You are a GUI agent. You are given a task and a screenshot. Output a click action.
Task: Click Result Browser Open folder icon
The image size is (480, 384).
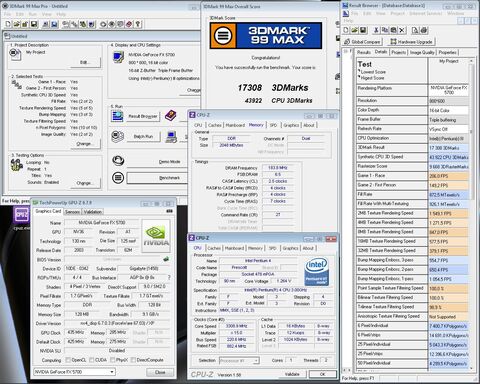355,30
